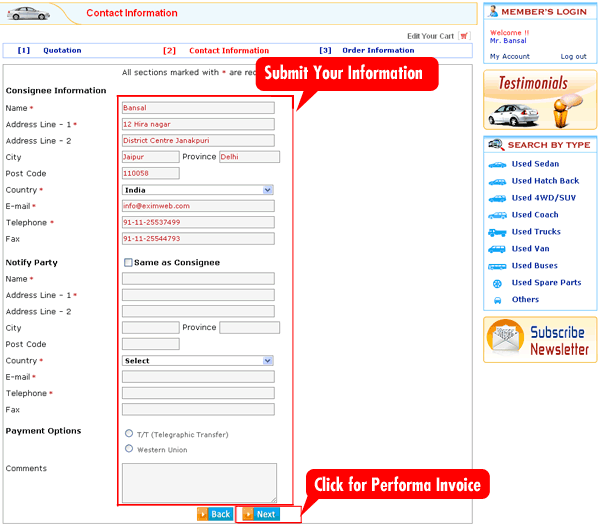Screen dimensions: 600x528
Task: Go to the Quotation step tab
Action: click(62, 50)
